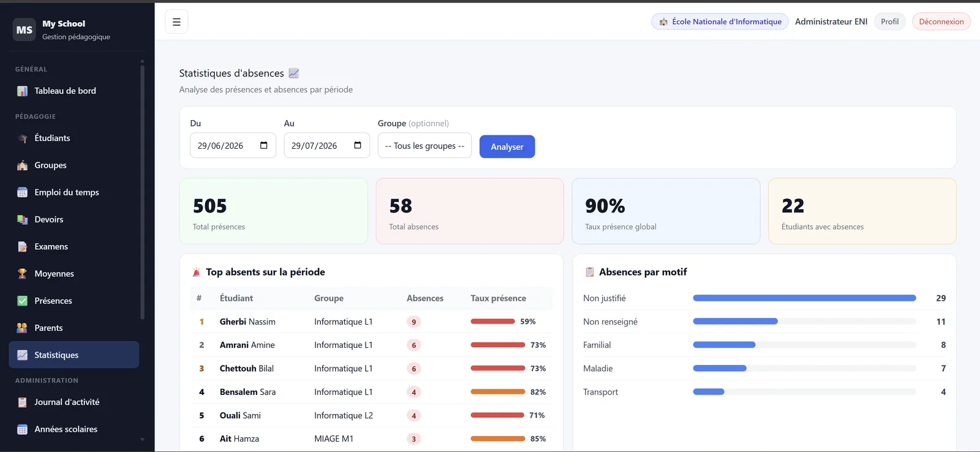This screenshot has width=980, height=452.
Task: Click the Tableau de bord chart icon
Action: 23,91
